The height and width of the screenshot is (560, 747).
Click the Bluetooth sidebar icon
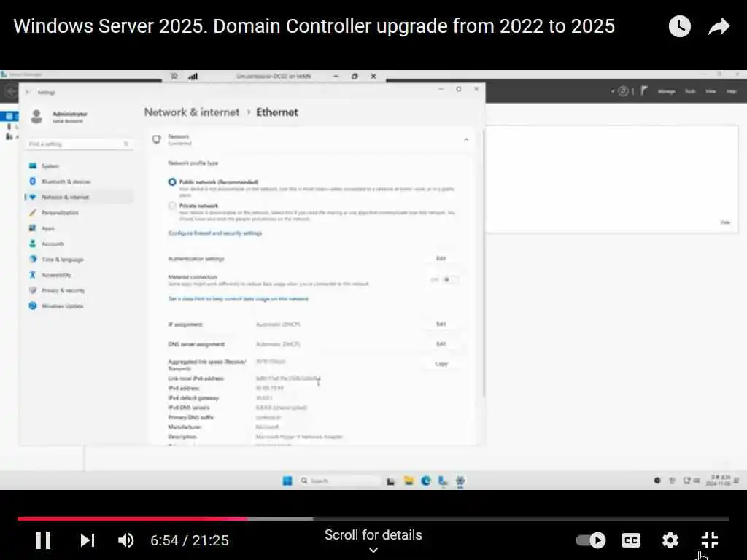click(32, 182)
